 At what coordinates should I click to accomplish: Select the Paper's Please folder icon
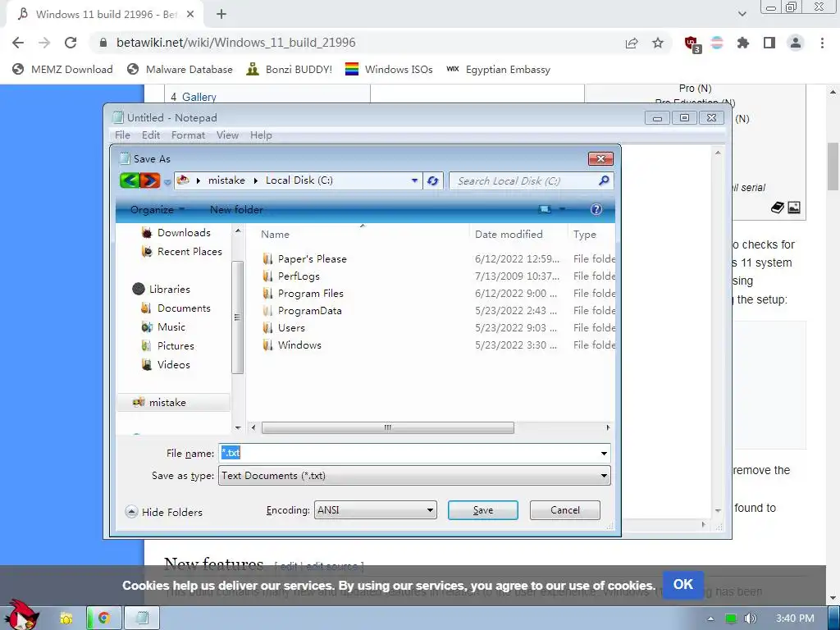268,259
